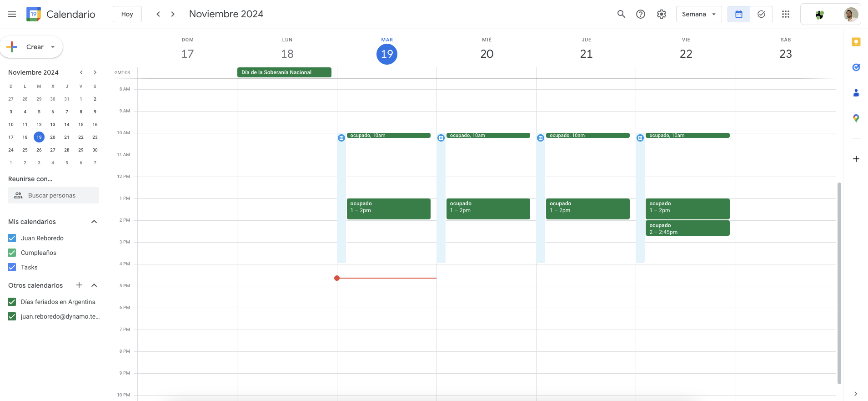Click the Hoy button

coord(127,14)
